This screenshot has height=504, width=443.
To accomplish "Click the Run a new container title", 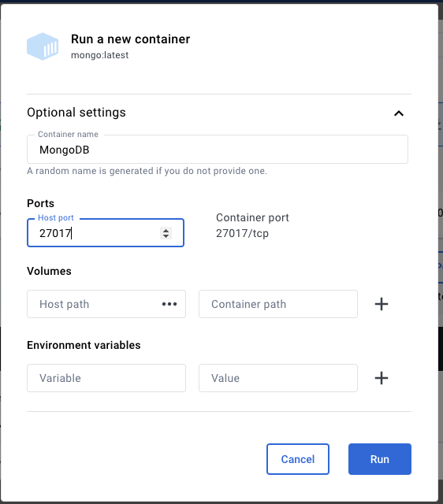I will tap(130, 39).
